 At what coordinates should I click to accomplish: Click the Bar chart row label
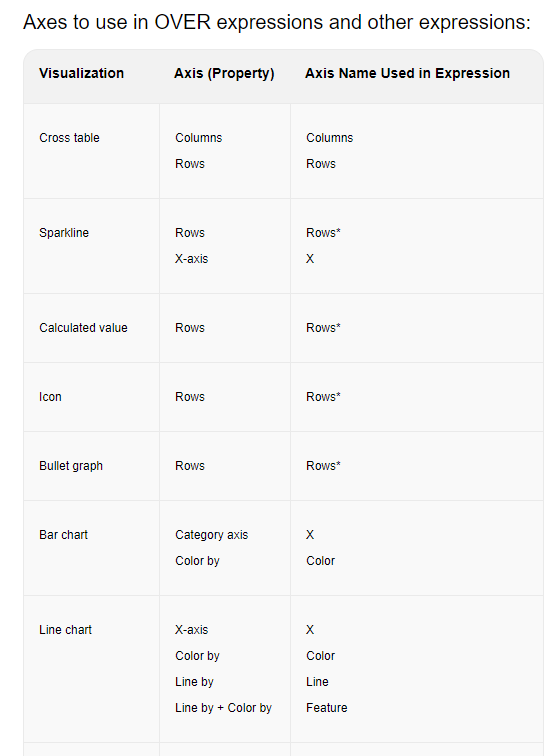click(x=64, y=535)
